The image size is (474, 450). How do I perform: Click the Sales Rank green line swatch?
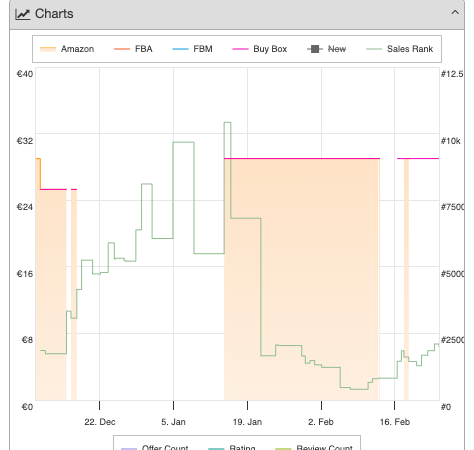pos(374,49)
